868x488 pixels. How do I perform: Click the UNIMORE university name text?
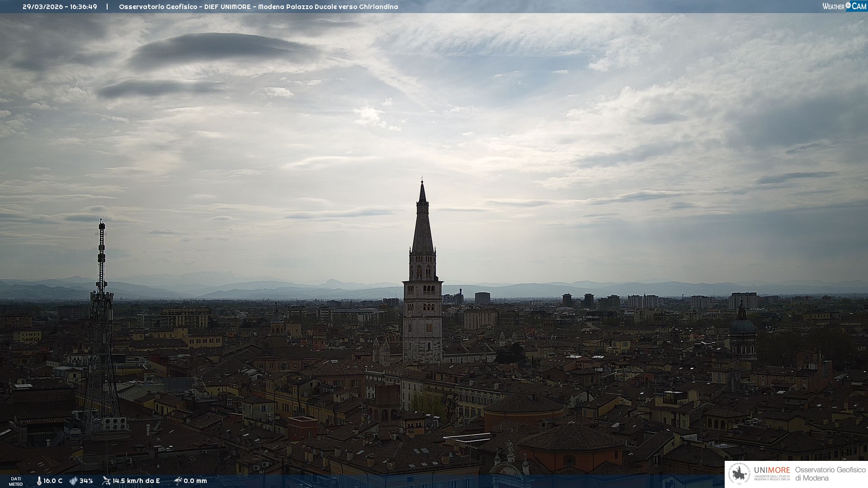tap(772, 470)
